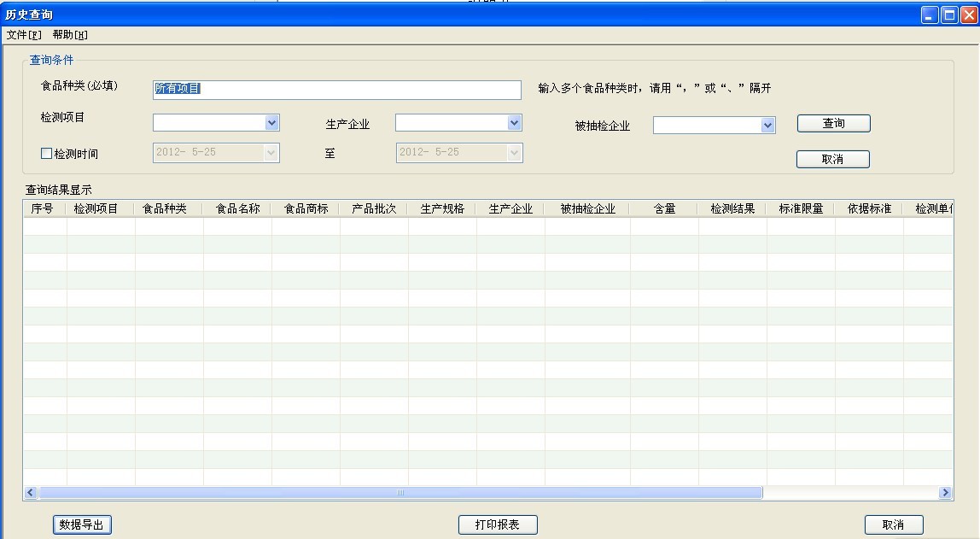
Task: Click the bottom-right 取消 button
Action: (x=893, y=524)
